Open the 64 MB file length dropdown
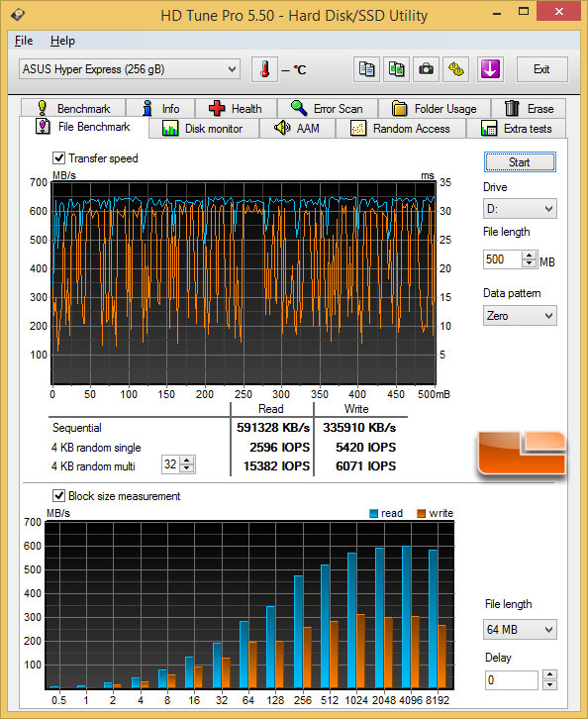 click(x=520, y=630)
